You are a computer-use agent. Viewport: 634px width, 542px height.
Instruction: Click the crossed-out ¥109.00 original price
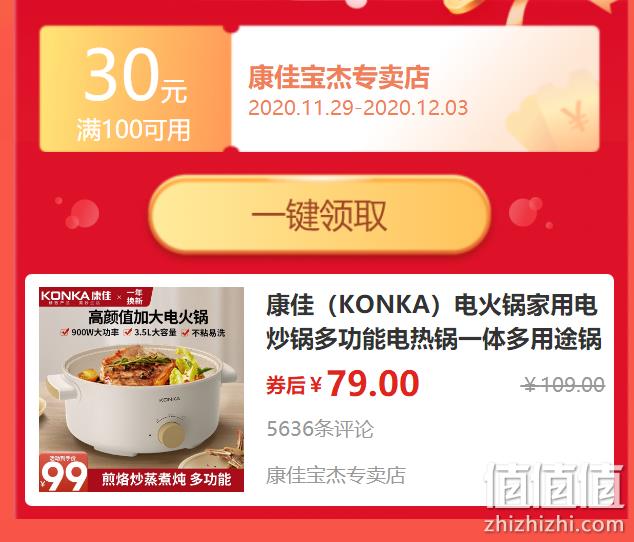(x=563, y=384)
